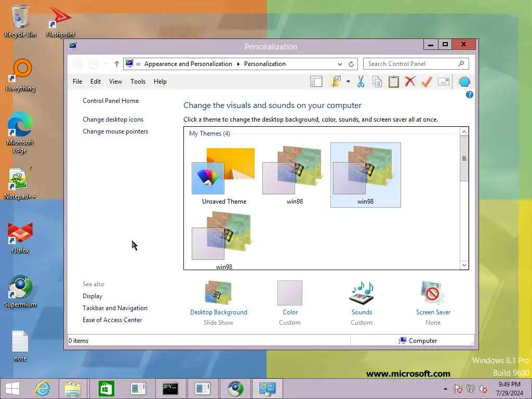This screenshot has width=532, height=399.
Task: Open Change desktop icons link
Action: point(113,119)
